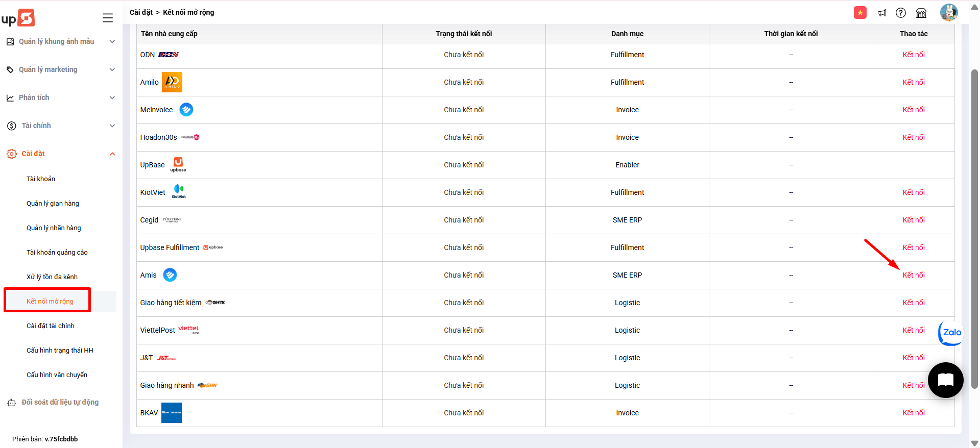
Task: Click Kết nối link for Amis
Action: [x=913, y=275]
